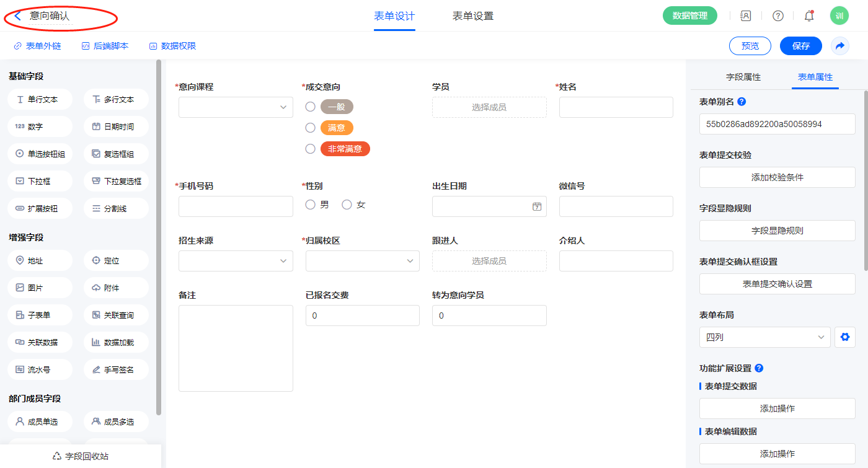Click the 手机号码 input field
Screen dimensions: 868x468
[236, 206]
